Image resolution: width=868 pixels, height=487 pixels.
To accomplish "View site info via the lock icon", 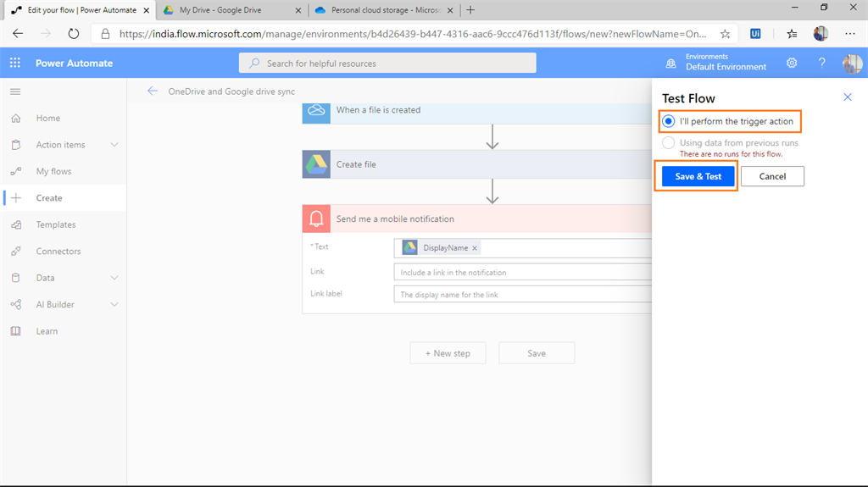I will (105, 34).
